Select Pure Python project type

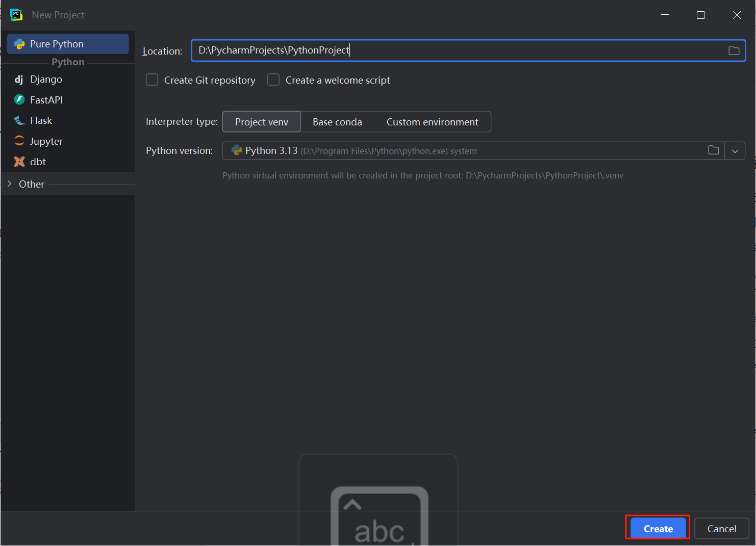point(68,44)
